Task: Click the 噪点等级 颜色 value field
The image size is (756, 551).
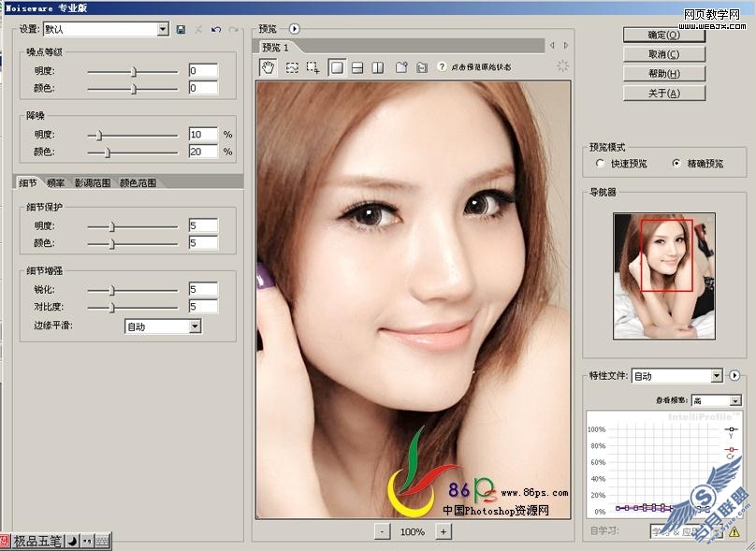Action: (x=203, y=88)
